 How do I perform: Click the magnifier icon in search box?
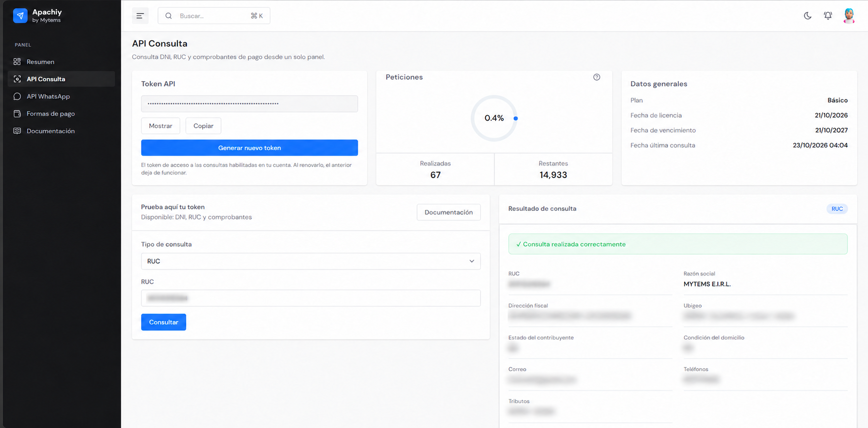pyautogui.click(x=168, y=16)
